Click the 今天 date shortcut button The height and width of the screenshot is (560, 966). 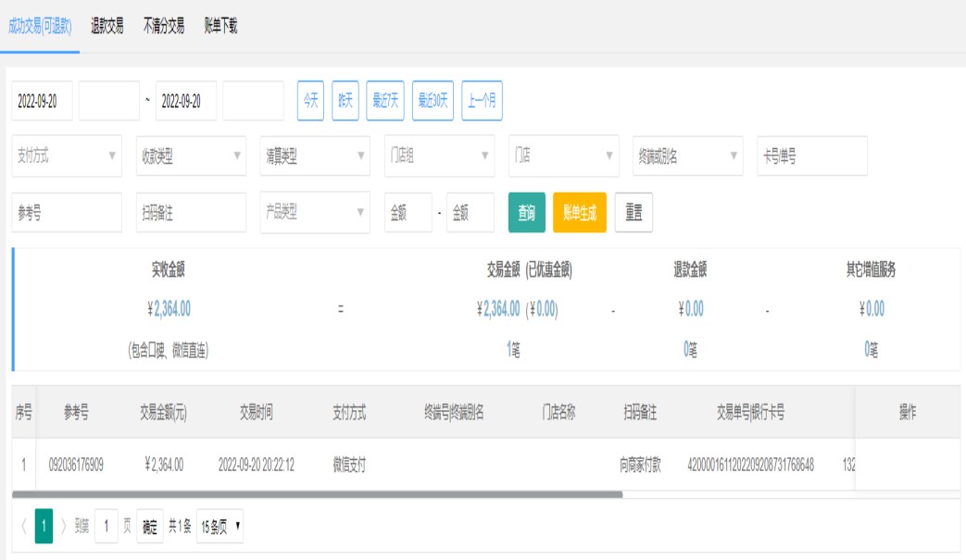click(x=310, y=101)
